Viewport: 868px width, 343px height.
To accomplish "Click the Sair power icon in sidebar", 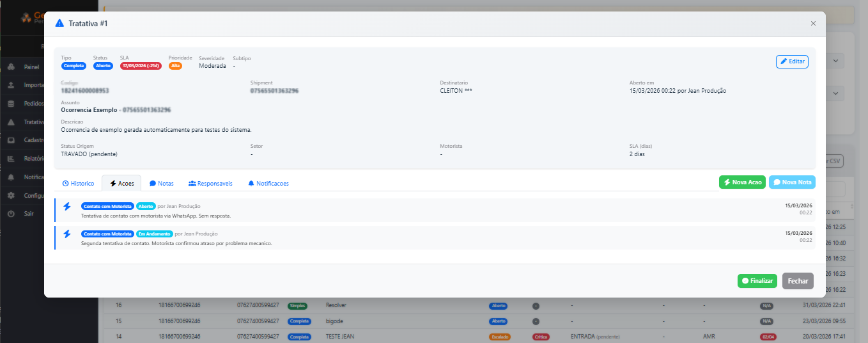I will tap(11, 214).
